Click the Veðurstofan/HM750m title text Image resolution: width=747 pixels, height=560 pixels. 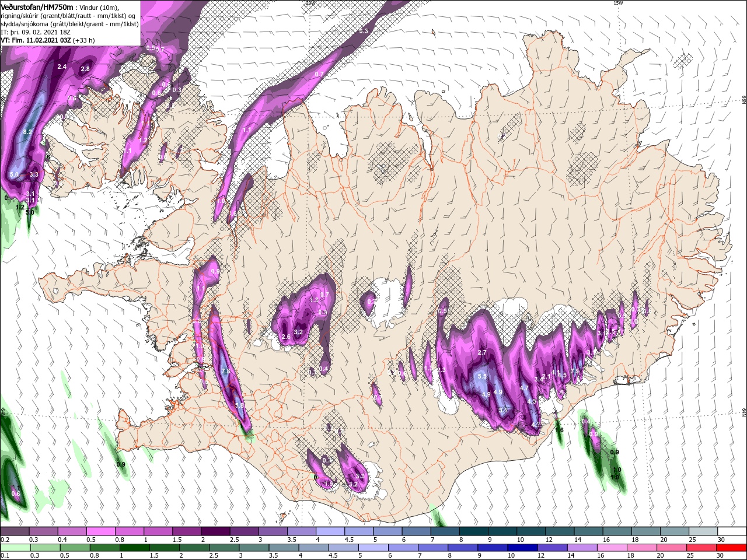(37, 6)
